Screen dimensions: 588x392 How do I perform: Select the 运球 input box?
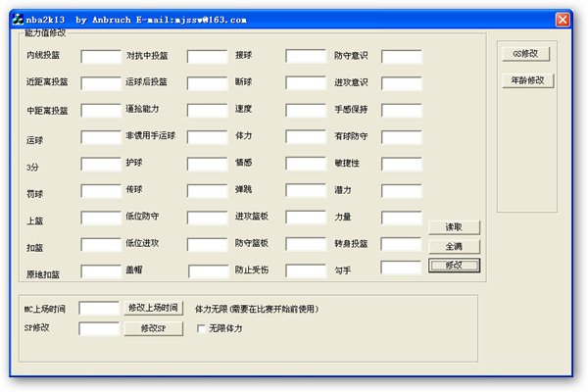click(101, 137)
